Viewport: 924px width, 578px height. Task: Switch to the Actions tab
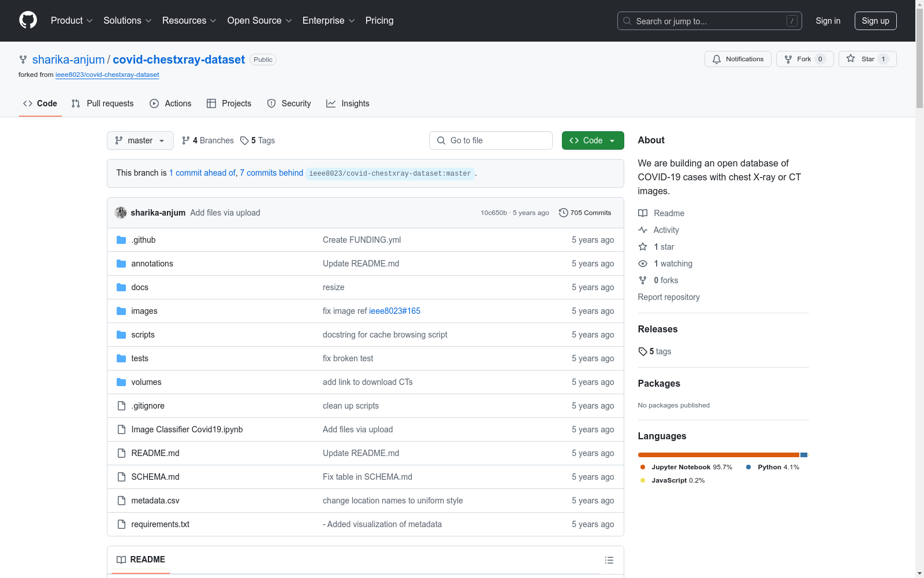tap(170, 103)
